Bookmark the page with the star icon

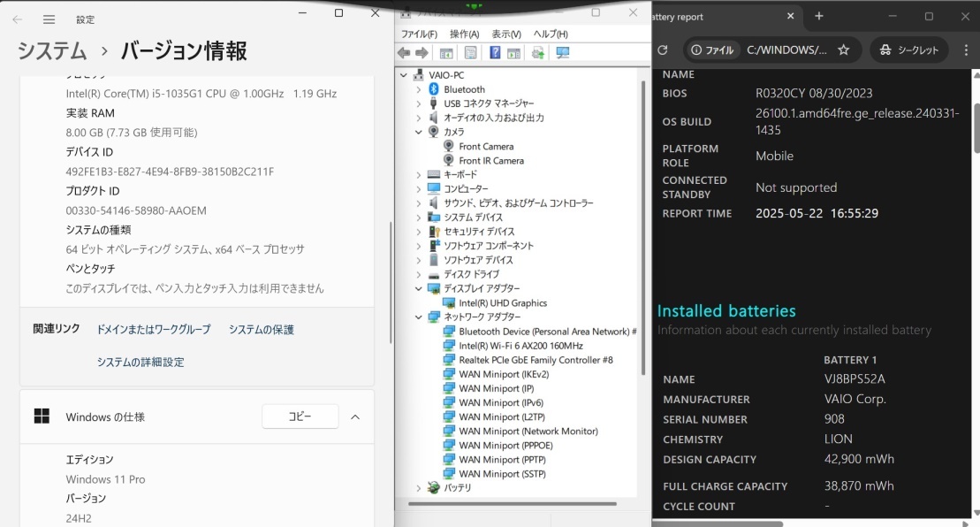tap(844, 50)
